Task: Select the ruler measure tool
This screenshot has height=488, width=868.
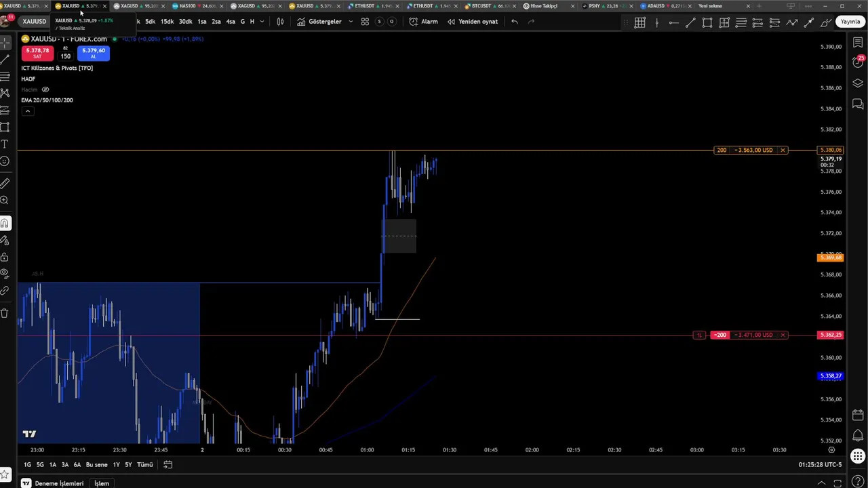Action: point(5,183)
